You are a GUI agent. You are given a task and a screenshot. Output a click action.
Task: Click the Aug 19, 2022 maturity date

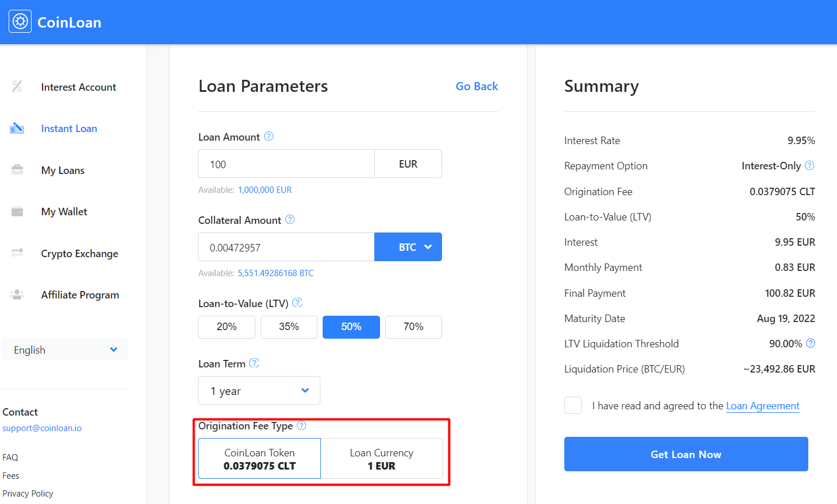tap(786, 319)
